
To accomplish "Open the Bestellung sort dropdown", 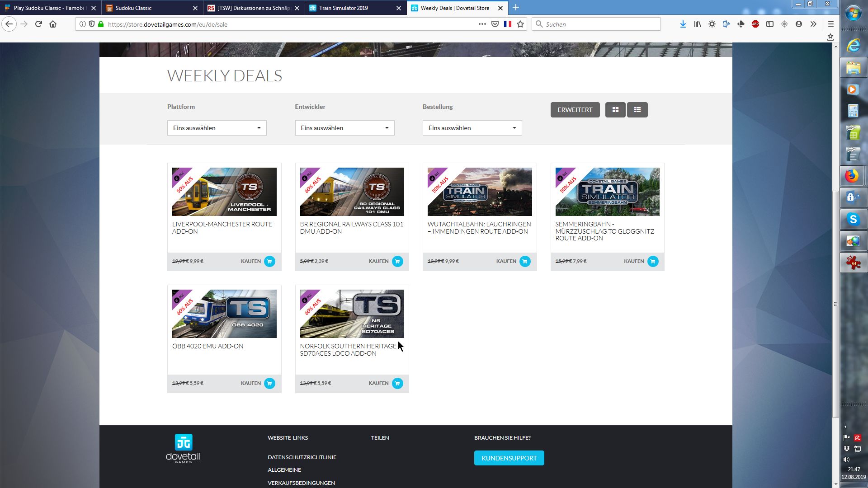I will click(472, 128).
